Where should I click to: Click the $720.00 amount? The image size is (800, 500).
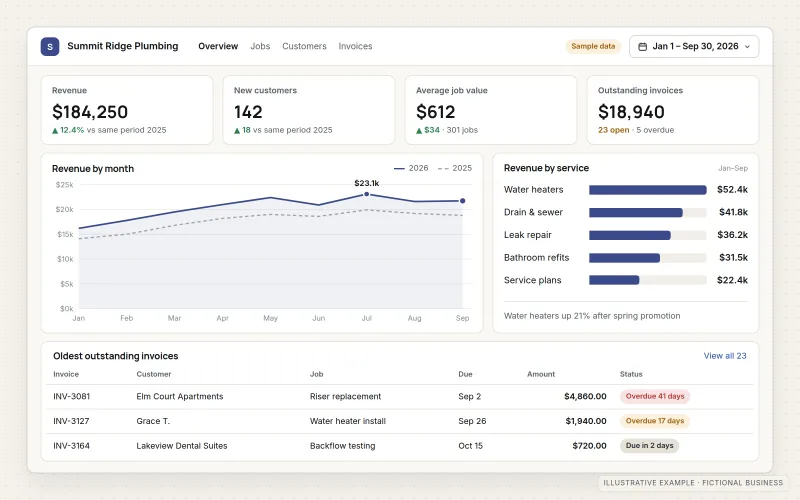pos(589,445)
